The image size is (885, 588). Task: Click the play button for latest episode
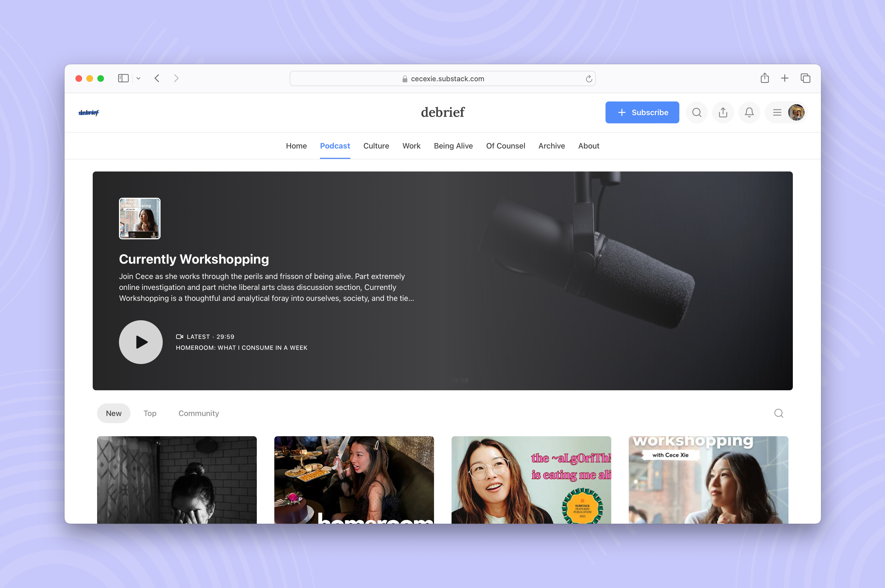click(x=140, y=342)
